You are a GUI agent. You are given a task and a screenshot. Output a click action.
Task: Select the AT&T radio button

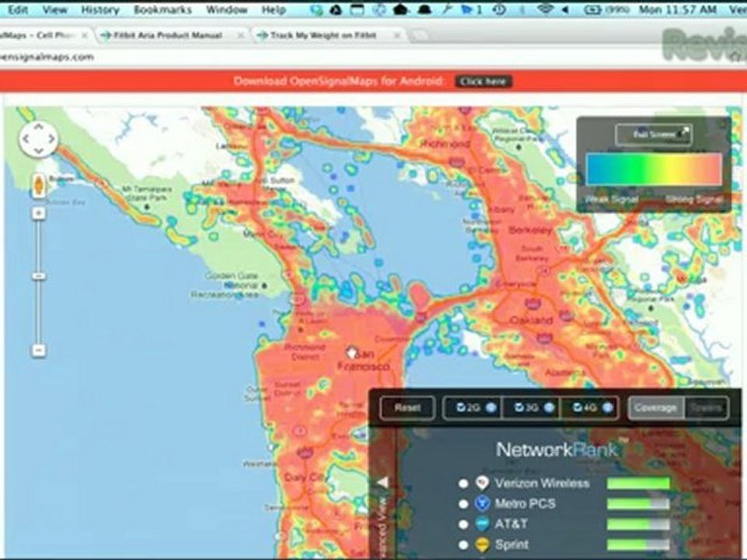click(x=463, y=524)
